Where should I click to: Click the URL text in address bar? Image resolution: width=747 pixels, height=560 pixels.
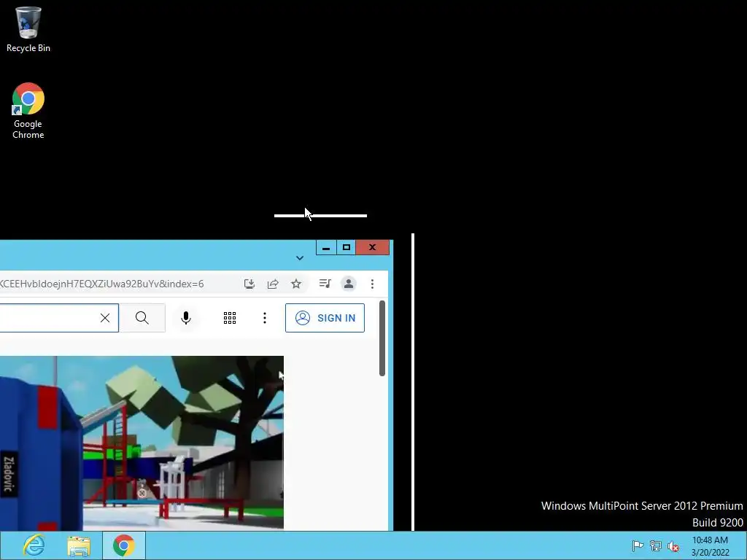point(101,284)
